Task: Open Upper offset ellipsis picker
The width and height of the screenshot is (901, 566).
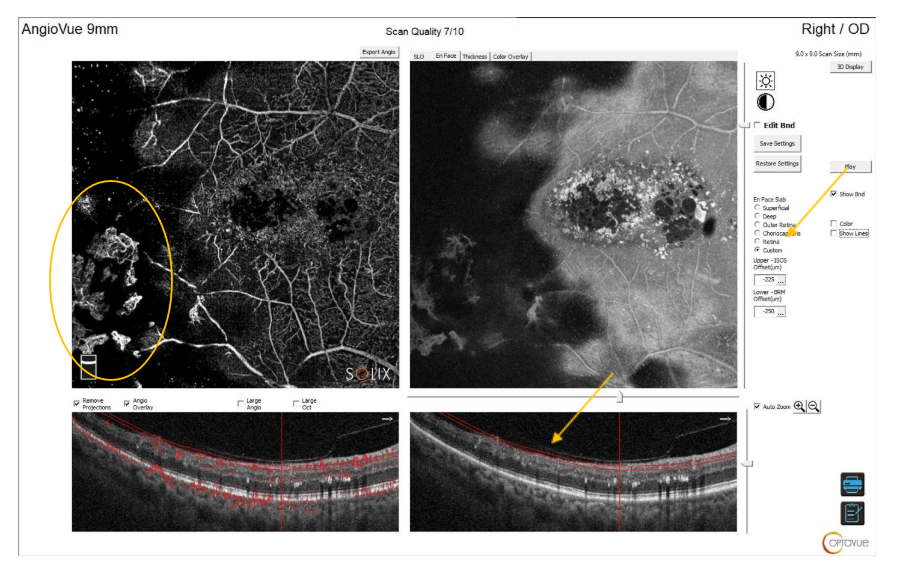Action: (781, 280)
